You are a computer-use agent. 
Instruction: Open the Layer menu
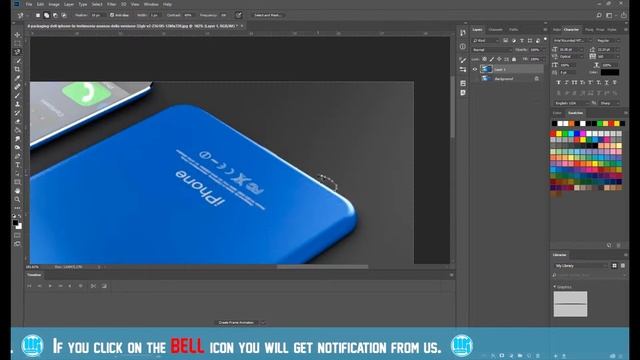[69, 4]
